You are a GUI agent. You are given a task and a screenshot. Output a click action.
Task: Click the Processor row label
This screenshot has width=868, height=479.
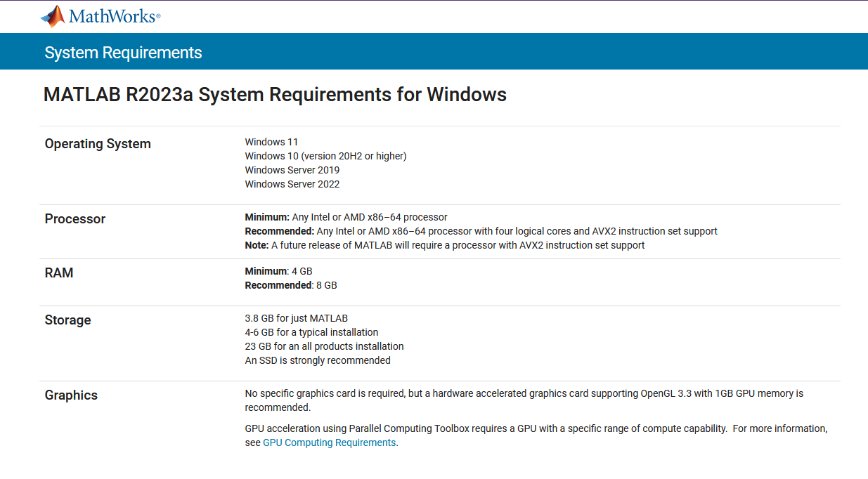point(75,219)
